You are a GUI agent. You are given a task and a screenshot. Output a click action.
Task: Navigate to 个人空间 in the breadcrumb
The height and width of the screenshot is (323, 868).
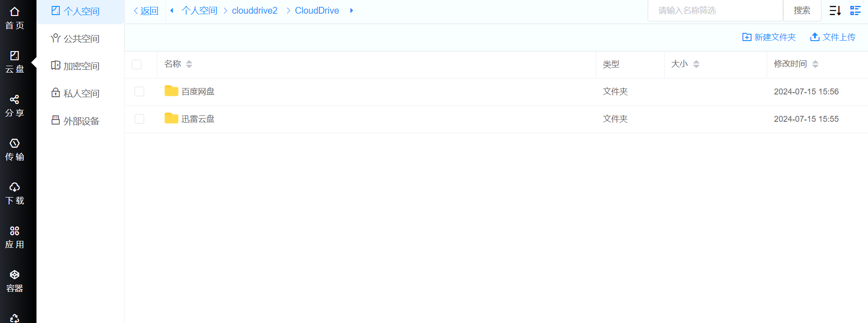(x=199, y=10)
